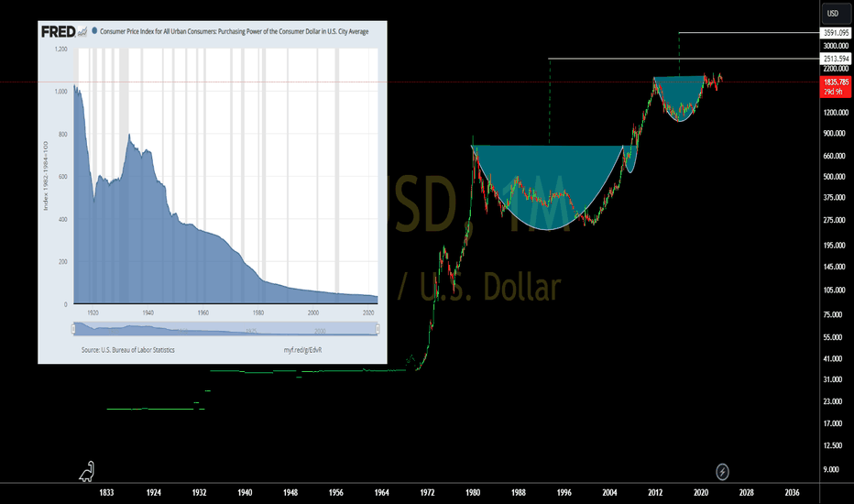Select the horizontal line at 2513.594

coord(684,59)
